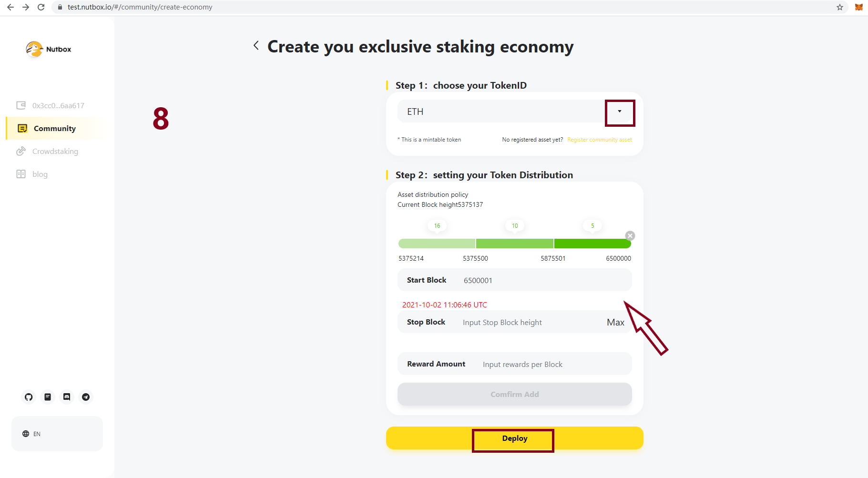This screenshot has height=478, width=868.
Task: Open the blog menu item
Action: point(40,174)
